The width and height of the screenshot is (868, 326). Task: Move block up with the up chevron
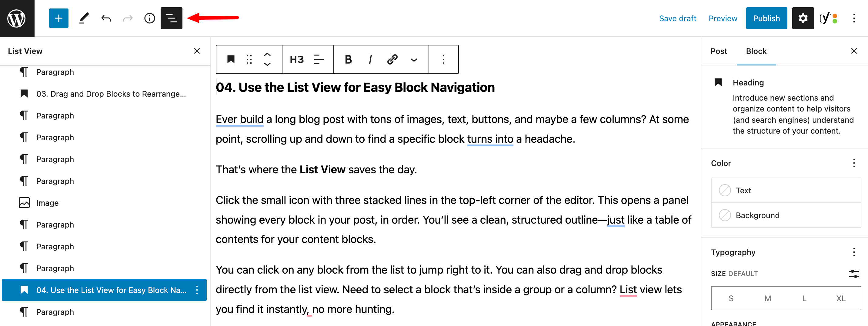point(267,54)
